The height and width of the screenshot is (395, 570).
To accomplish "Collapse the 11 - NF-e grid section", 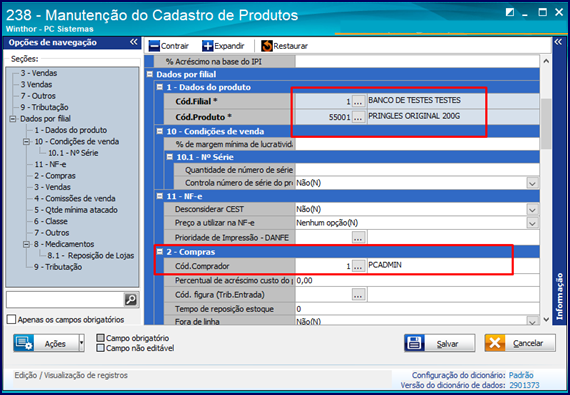I will coord(160,196).
